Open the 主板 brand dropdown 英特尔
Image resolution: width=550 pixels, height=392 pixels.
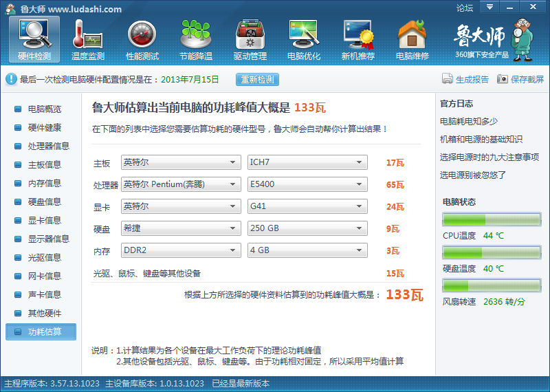[x=181, y=162]
